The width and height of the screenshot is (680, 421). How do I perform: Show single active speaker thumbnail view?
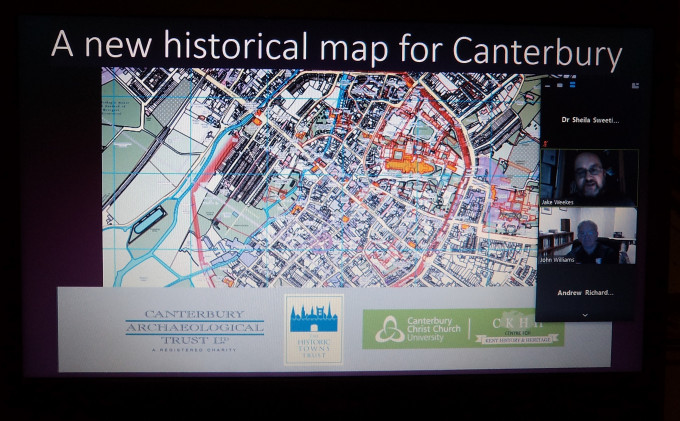pyautogui.click(x=559, y=85)
